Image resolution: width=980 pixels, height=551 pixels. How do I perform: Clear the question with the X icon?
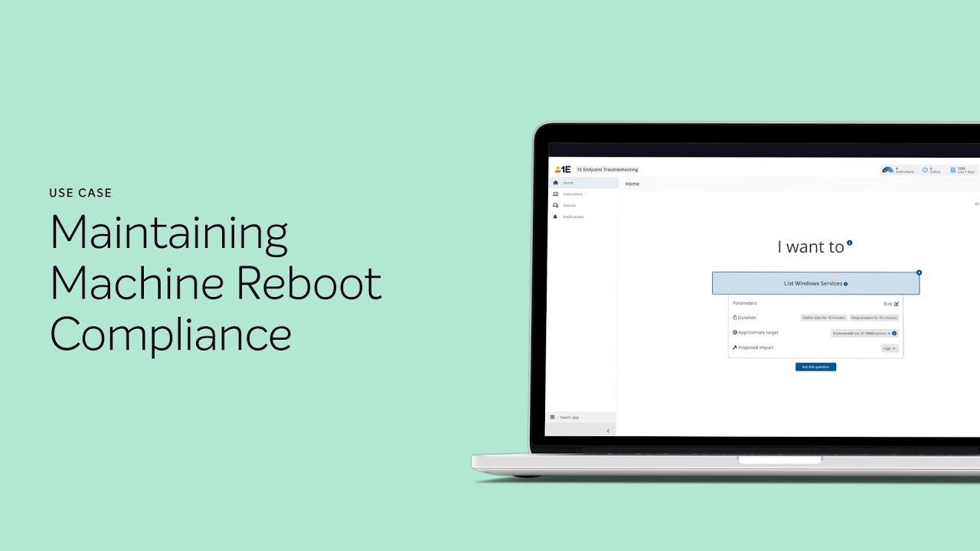point(919,272)
